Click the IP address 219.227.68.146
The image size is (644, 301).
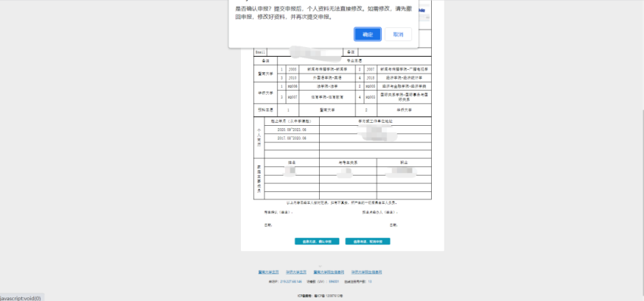(x=291, y=282)
